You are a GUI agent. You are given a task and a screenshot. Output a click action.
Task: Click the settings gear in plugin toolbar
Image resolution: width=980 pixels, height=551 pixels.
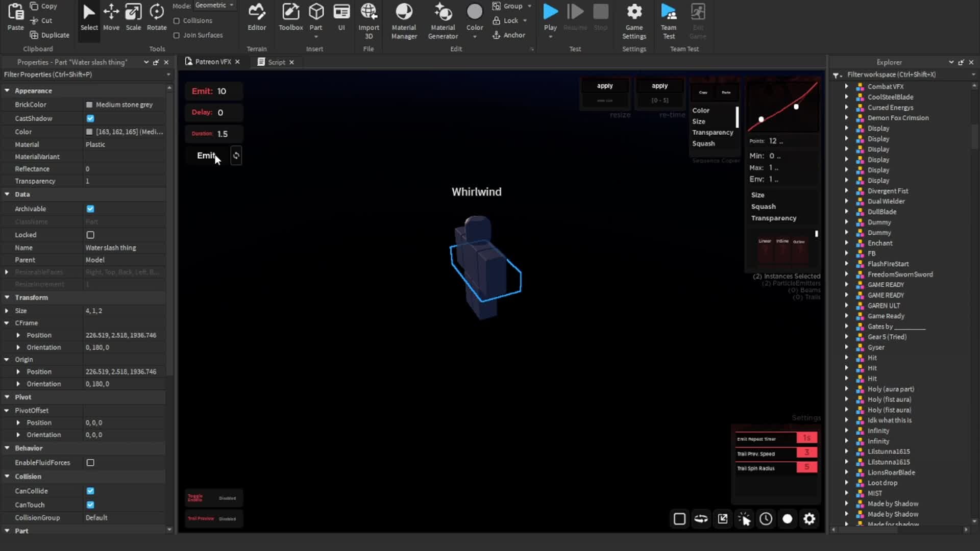tap(810, 519)
